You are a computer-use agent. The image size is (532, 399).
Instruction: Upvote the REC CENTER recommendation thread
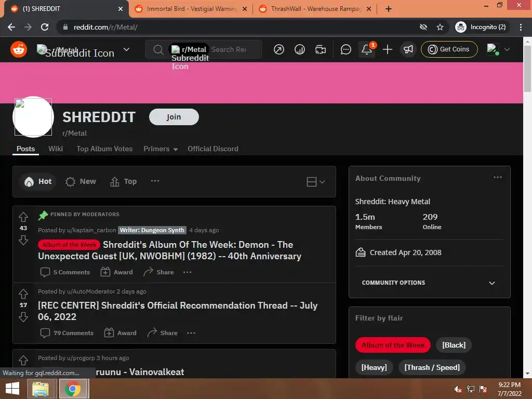(23, 294)
